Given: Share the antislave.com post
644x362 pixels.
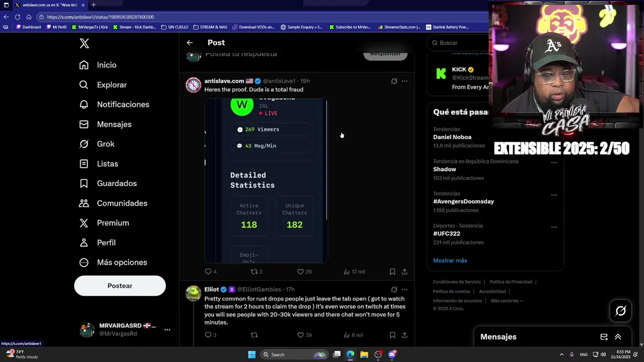Looking at the screenshot, I should (405, 271).
